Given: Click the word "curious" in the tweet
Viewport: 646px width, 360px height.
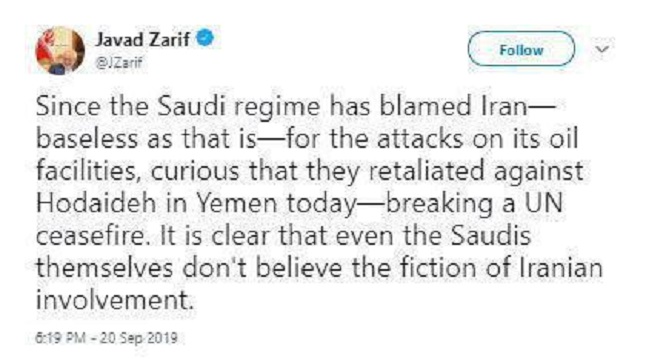Looking at the screenshot, I should pyautogui.click(x=195, y=171).
